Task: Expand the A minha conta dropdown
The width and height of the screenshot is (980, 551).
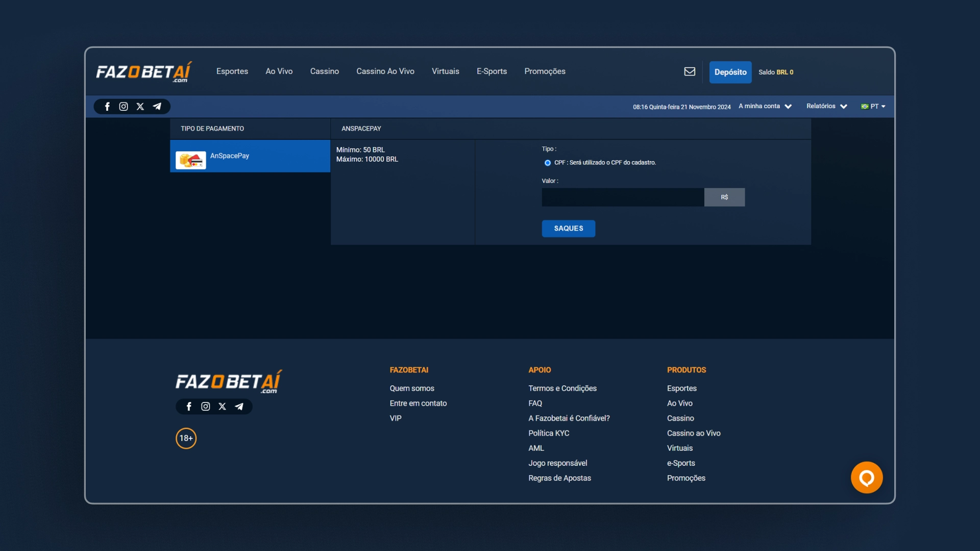Action: pos(765,106)
